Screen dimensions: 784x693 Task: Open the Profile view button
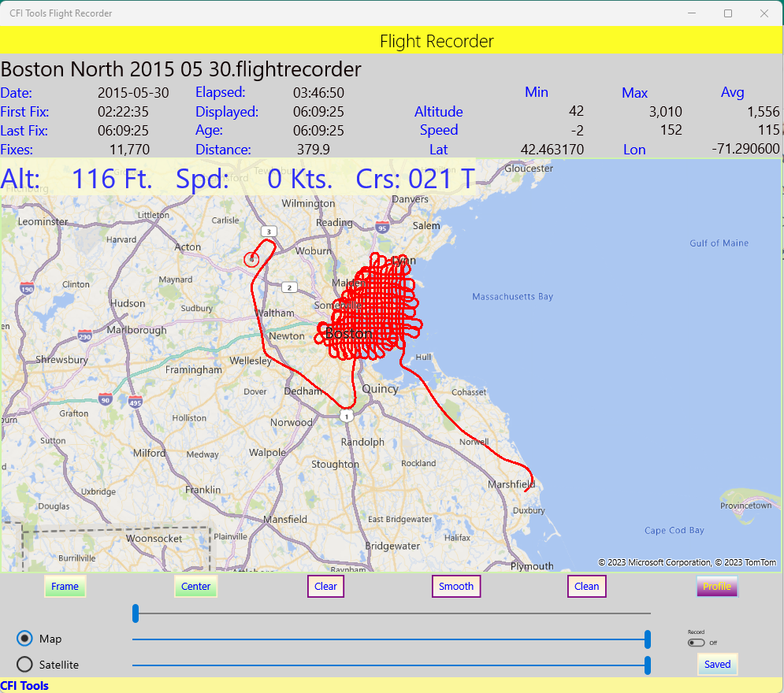pyautogui.click(x=717, y=586)
